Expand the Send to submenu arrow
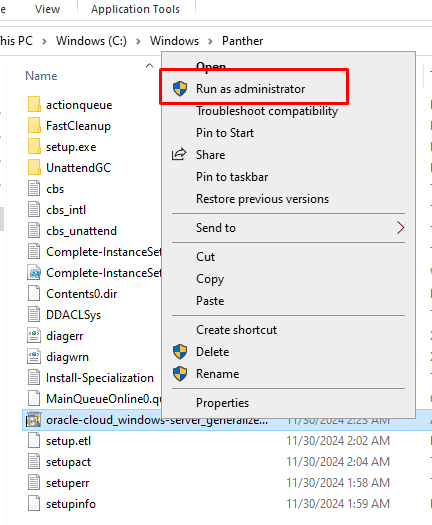The width and height of the screenshot is (432, 525). coord(401,228)
